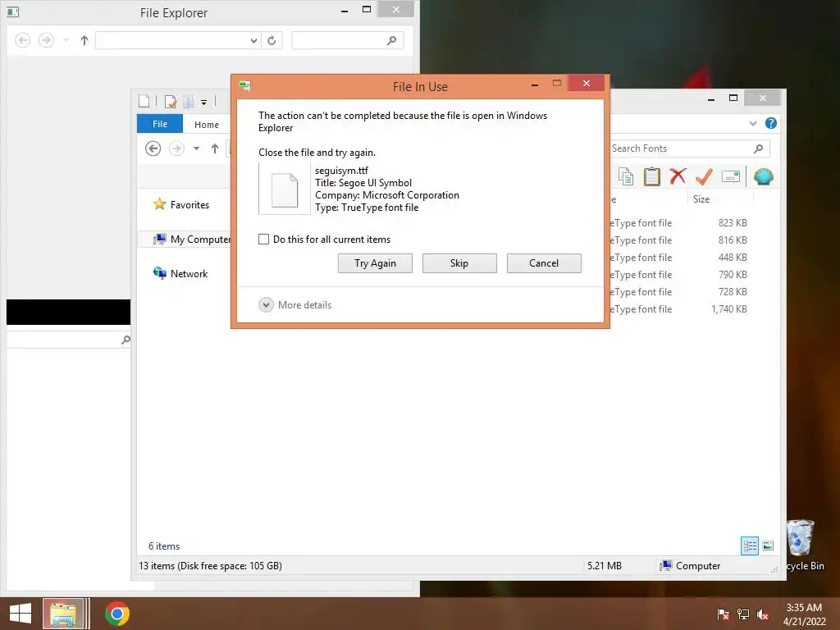Expand More details in the dialog
840x630 pixels.
(295, 305)
